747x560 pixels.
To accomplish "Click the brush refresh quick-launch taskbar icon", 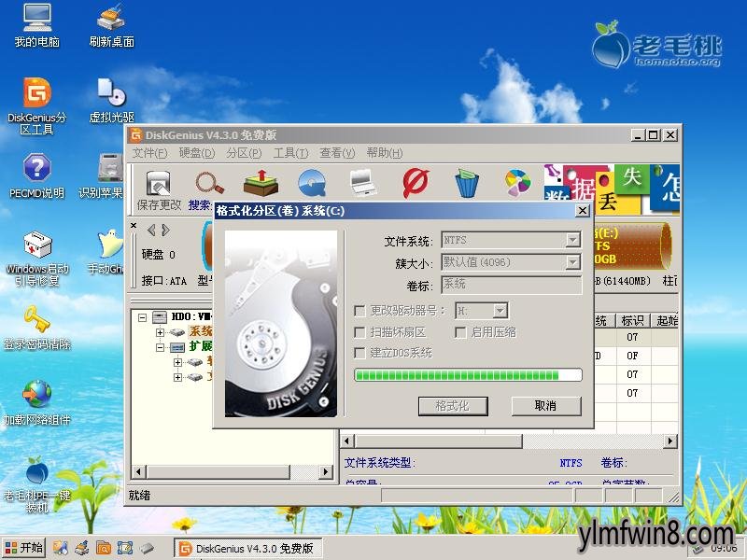I will coord(82,548).
